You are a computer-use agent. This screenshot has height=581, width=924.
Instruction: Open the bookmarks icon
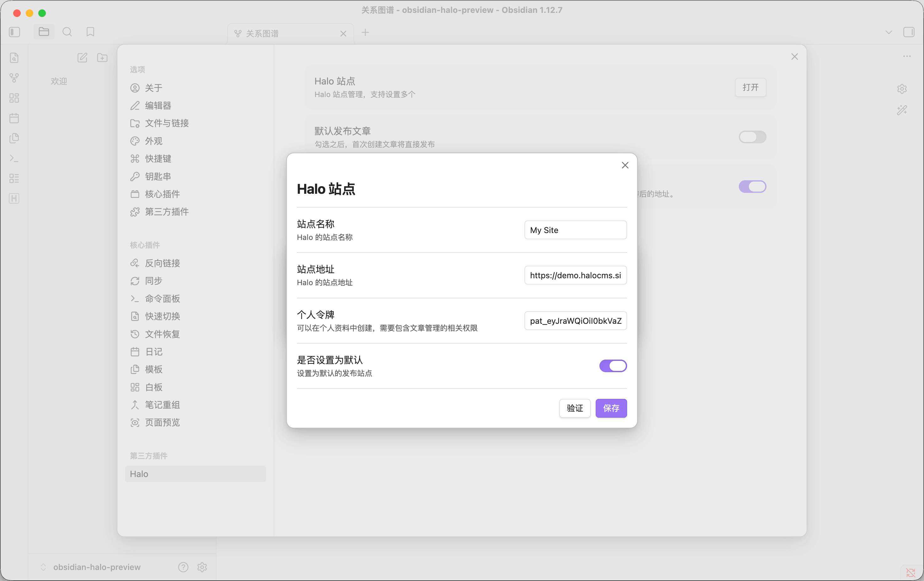click(x=90, y=32)
